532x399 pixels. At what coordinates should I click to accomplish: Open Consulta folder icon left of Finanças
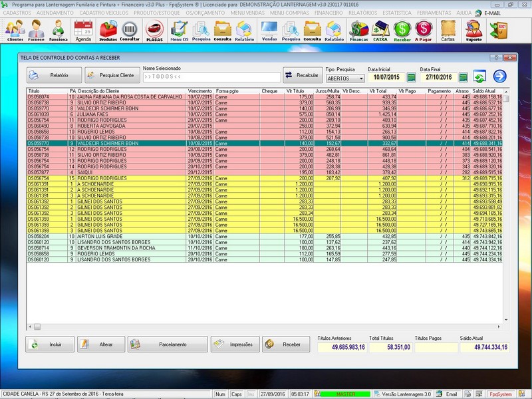pos(312,30)
